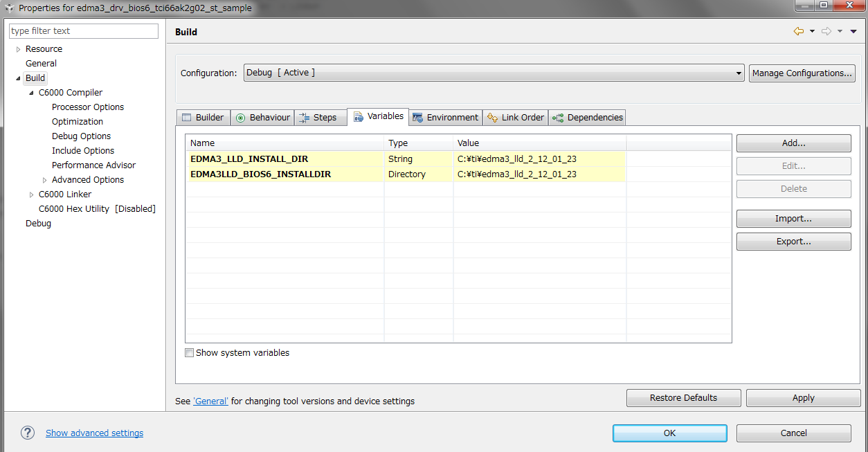Select Performance Advisor tree item
The image size is (868, 452).
coord(93,165)
